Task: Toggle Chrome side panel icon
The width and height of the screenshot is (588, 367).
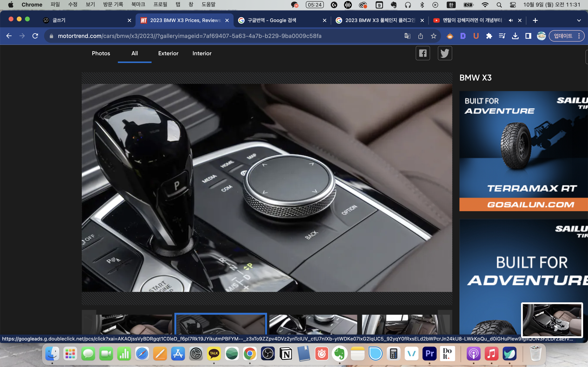Action: (528, 36)
